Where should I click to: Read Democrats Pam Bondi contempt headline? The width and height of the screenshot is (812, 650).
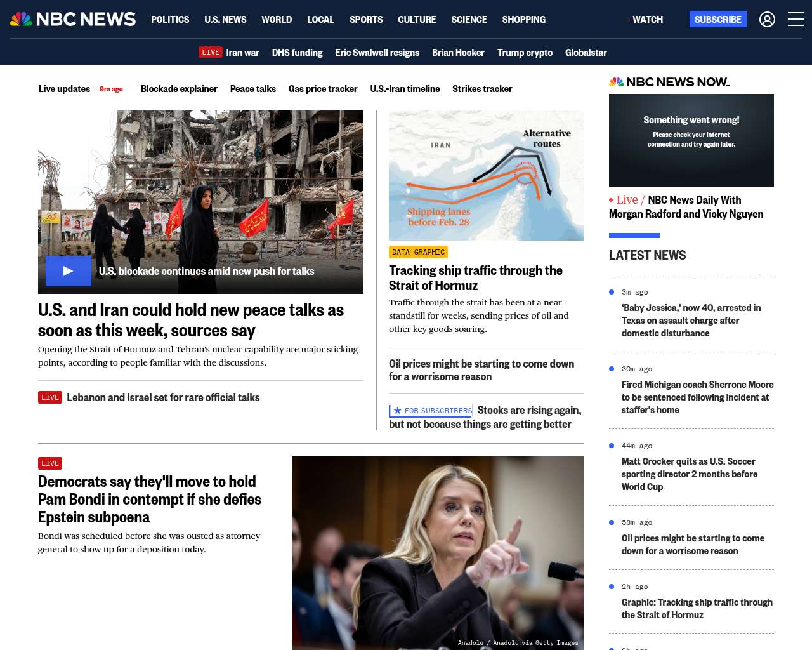pyautogui.click(x=150, y=500)
